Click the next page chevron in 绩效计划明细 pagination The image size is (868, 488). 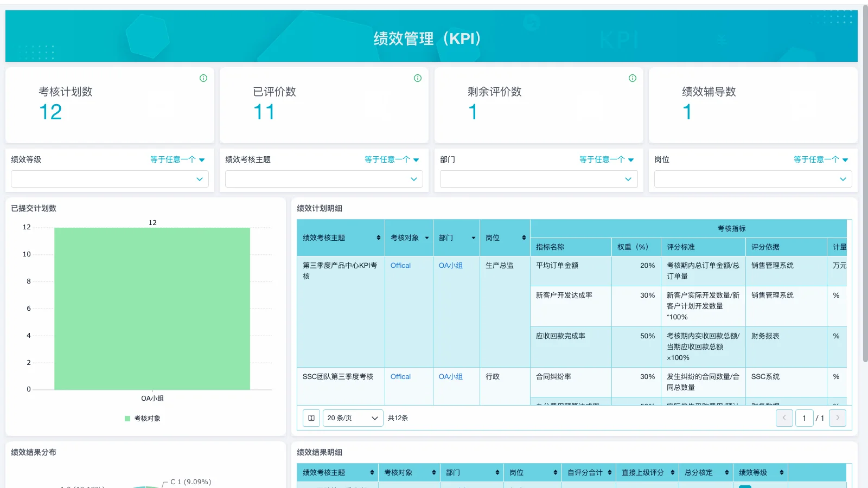click(837, 418)
